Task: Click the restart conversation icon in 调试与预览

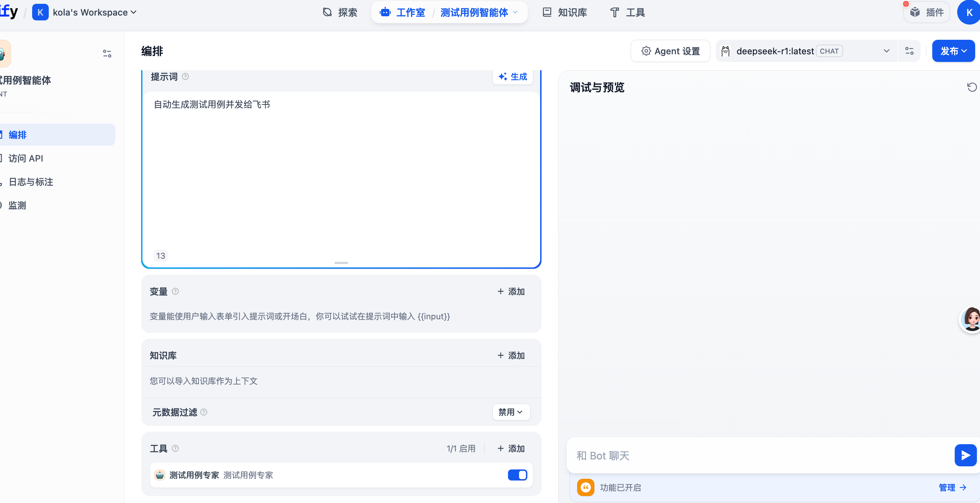Action: click(x=972, y=88)
